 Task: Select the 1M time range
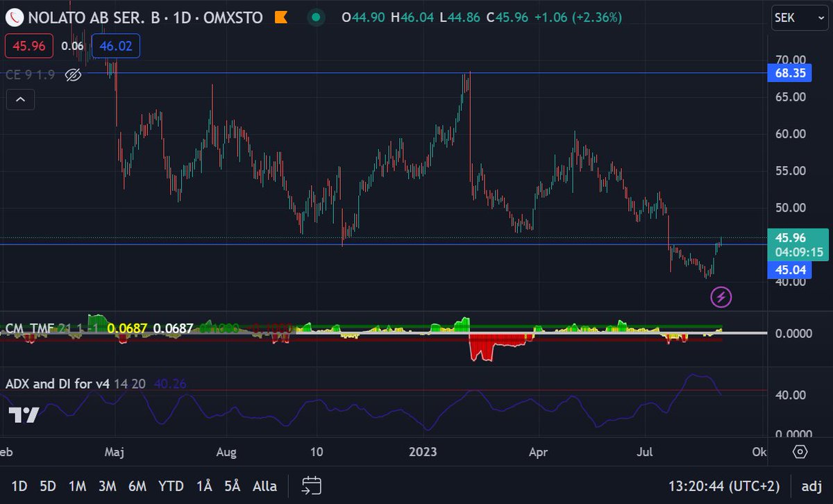(x=77, y=486)
